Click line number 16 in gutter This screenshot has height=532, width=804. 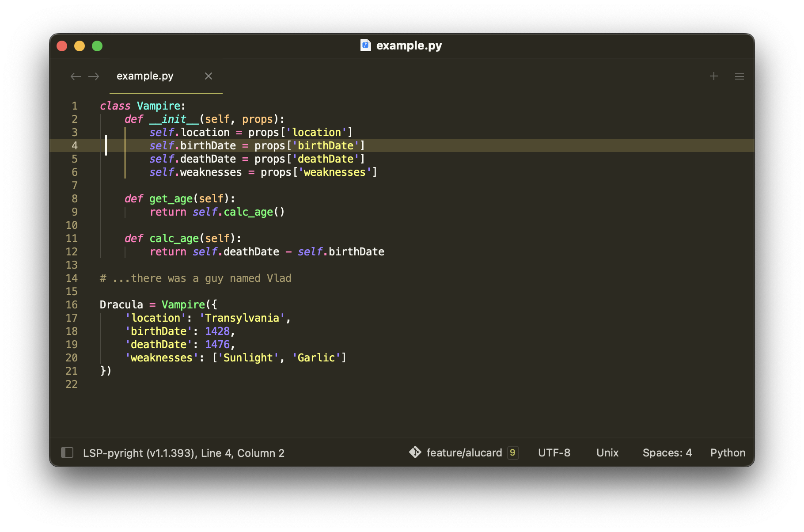click(x=72, y=305)
